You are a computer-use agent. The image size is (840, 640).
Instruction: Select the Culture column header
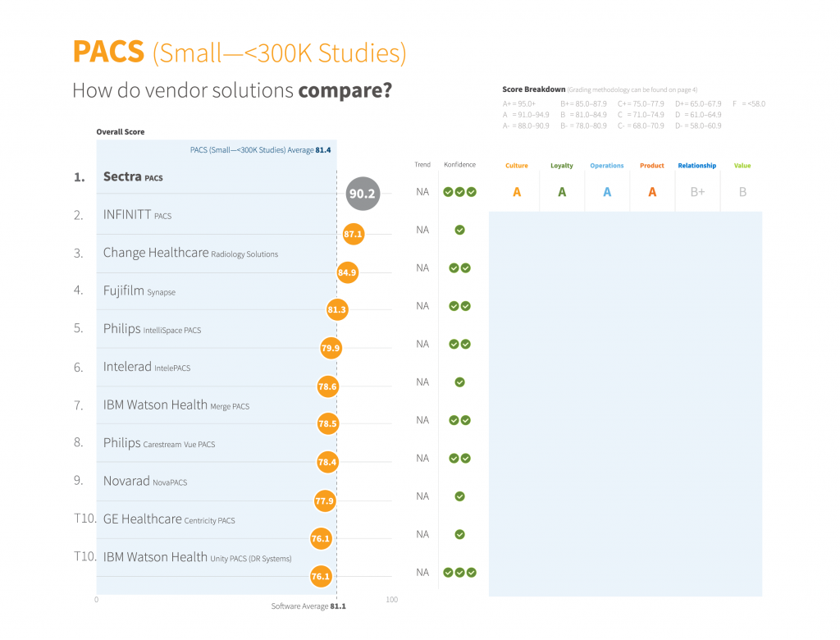pyautogui.click(x=517, y=166)
